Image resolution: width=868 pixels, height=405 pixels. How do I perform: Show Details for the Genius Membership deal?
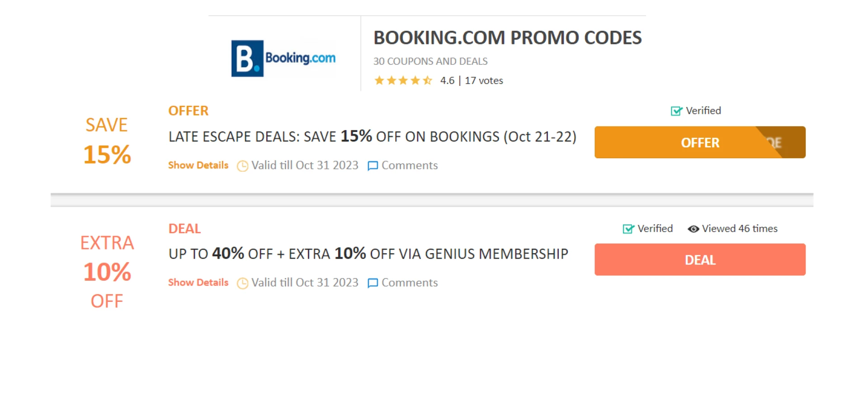pyautogui.click(x=198, y=283)
